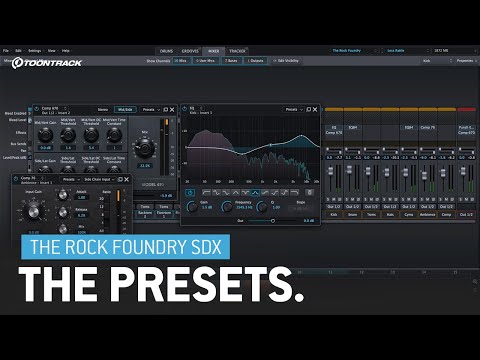Select the bell filter shape in EQ
This screenshot has height=360, width=480.
(236, 192)
